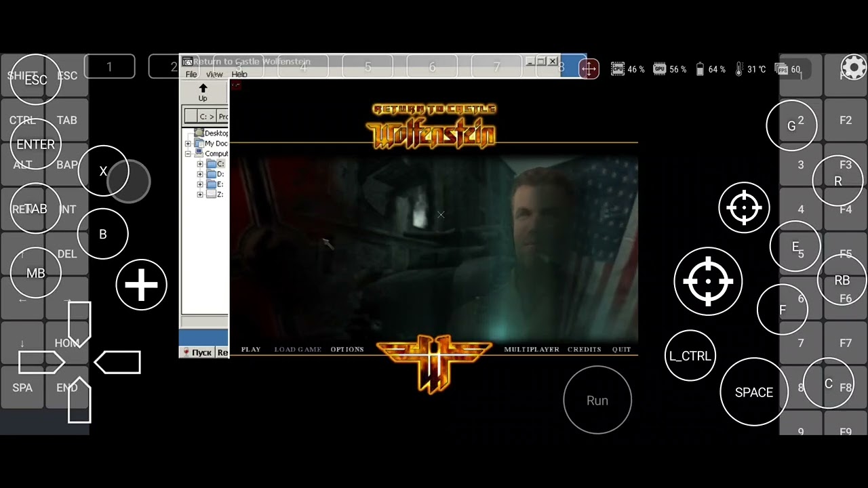Tap the large crosshair fire button

708,281
